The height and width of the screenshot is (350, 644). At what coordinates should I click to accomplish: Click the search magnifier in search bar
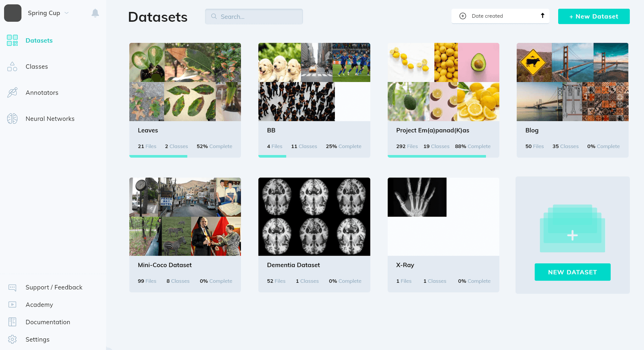[214, 16]
